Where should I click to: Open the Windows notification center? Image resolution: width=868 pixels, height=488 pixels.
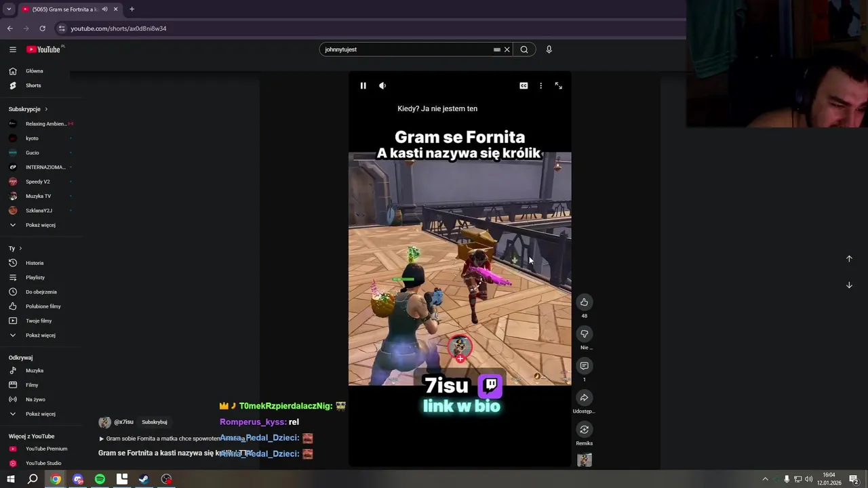coord(854,479)
